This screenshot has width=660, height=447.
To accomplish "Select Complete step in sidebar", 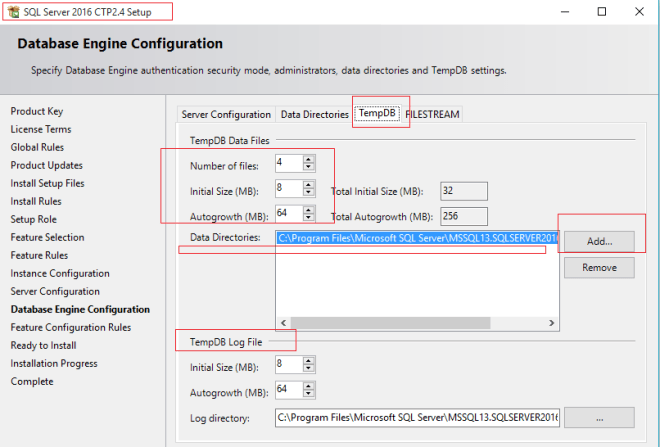I will (x=32, y=382).
